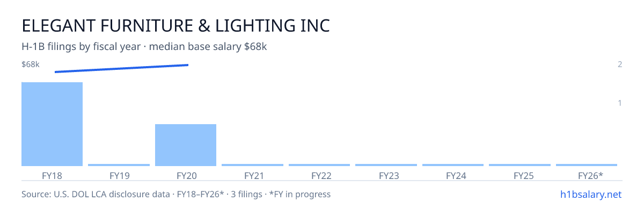Click the FY21 thin bar
The image size is (644, 215).
(x=252, y=165)
